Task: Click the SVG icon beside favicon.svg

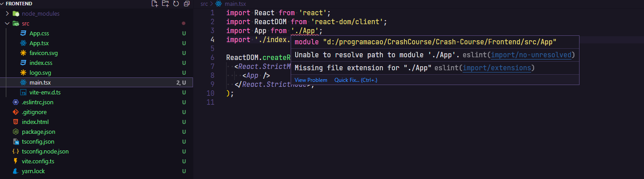Action: (x=23, y=53)
